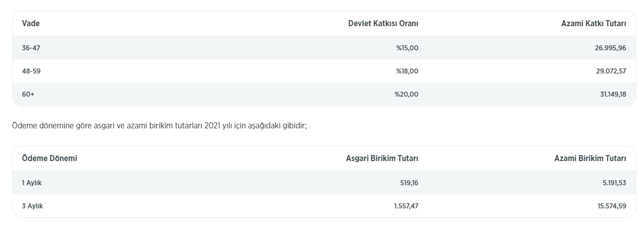Screen dimensions: 644x226
Task: Click the Asgari Birikim Tutarı header
Action: (382, 158)
